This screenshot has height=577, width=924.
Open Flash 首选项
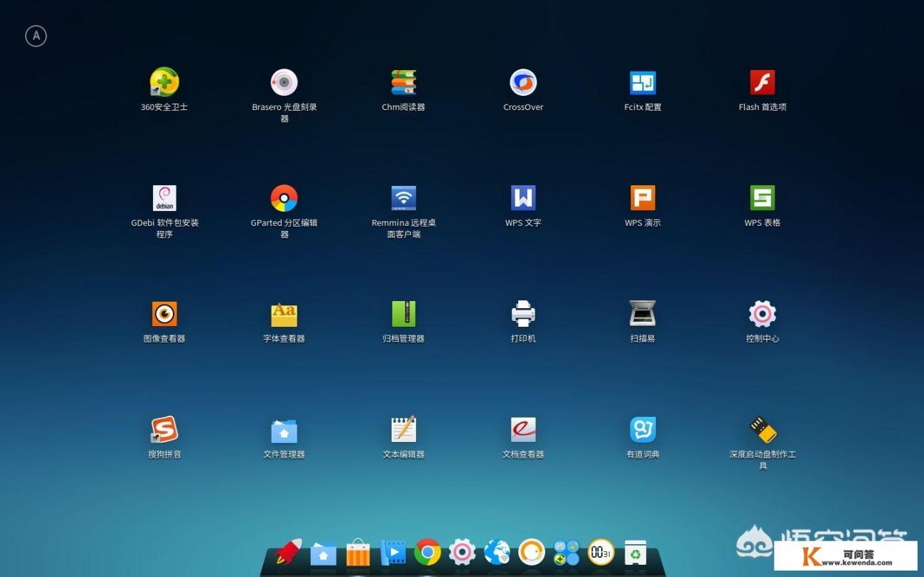click(x=762, y=83)
